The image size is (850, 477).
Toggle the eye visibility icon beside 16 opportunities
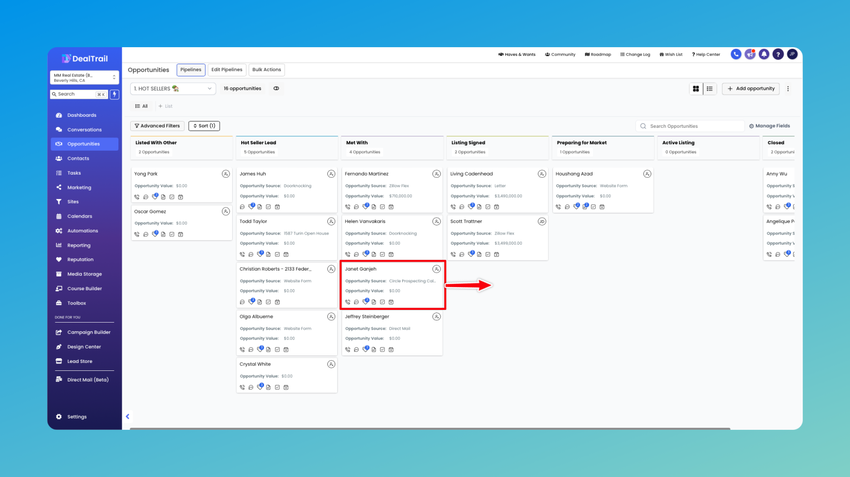(x=276, y=88)
